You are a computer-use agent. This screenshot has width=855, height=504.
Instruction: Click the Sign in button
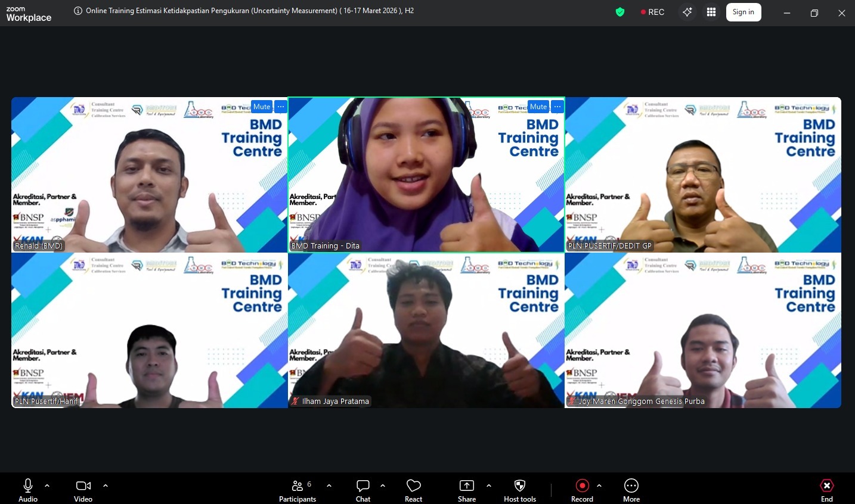744,12
